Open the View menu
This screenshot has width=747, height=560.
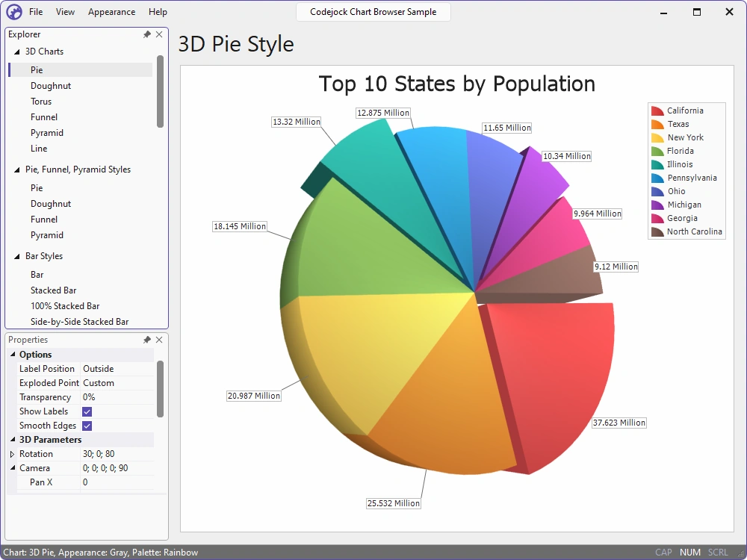point(65,12)
